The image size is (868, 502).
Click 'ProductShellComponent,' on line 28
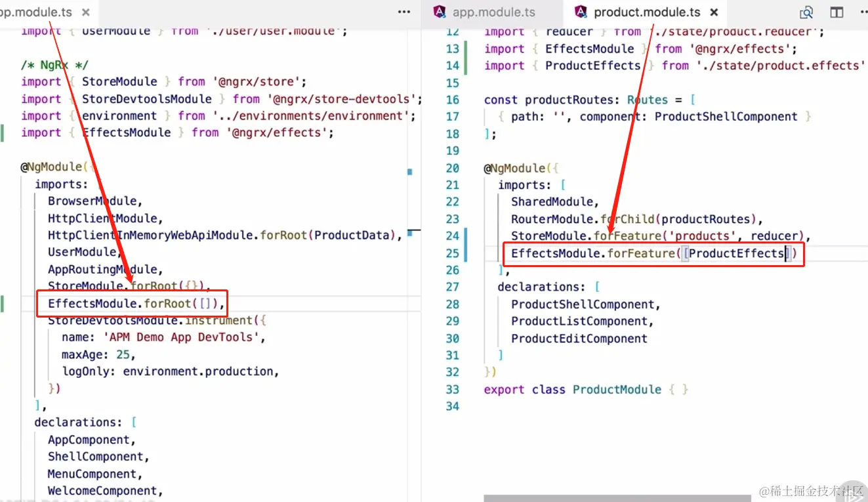pyautogui.click(x=586, y=305)
